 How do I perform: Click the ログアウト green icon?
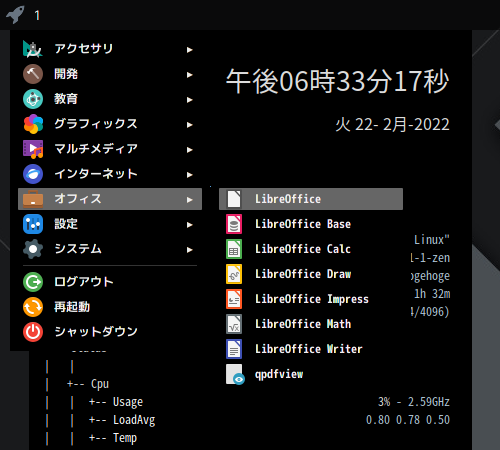33,282
